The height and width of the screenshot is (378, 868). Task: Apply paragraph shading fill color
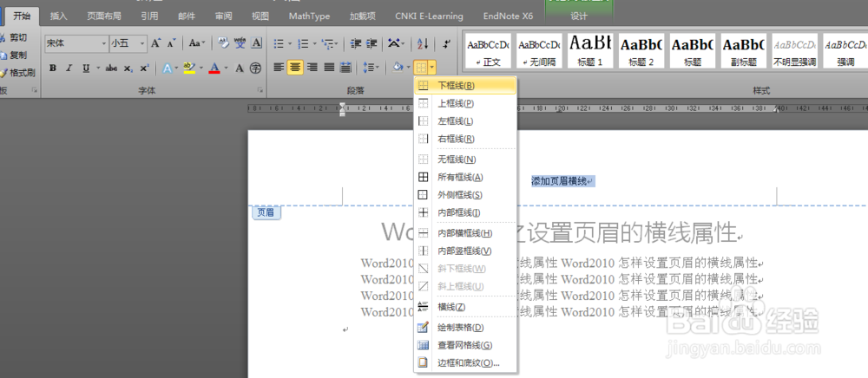[398, 68]
